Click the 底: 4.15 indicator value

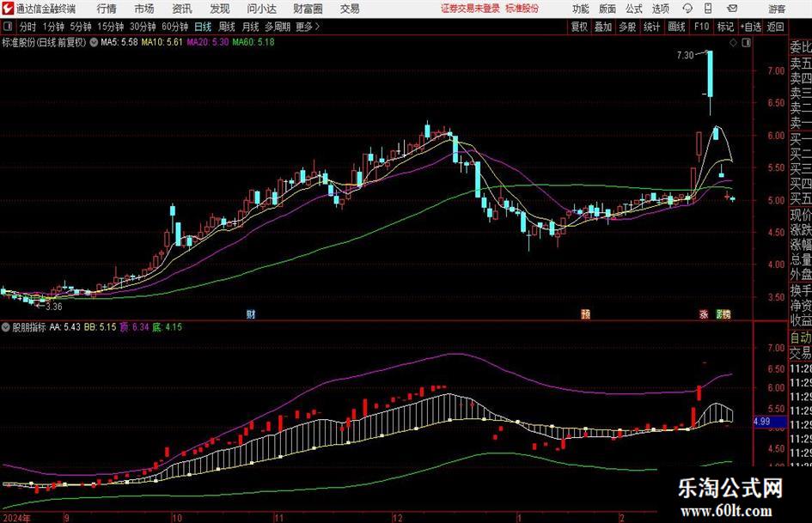coord(167,327)
